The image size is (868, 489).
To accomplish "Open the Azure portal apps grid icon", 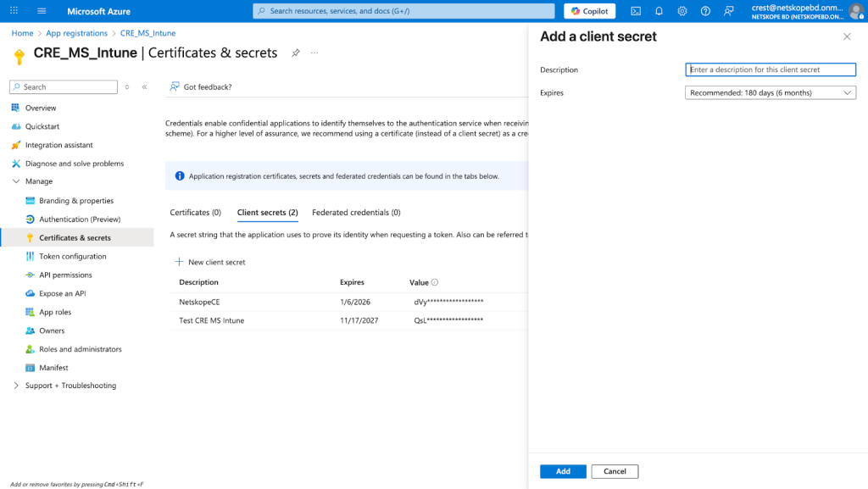I will click(14, 10).
